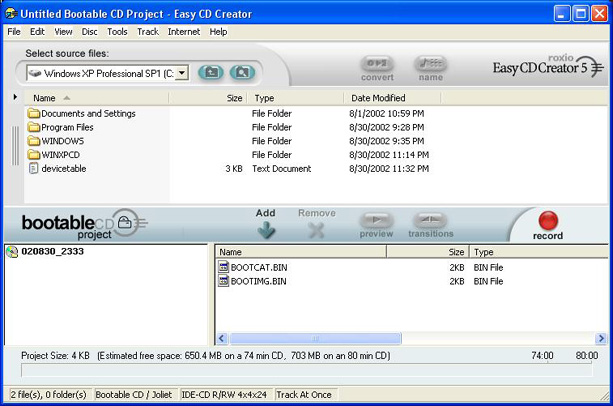This screenshot has width=613, height=406.
Task: Expand the small arrow beside Name header
Action: 15,97
